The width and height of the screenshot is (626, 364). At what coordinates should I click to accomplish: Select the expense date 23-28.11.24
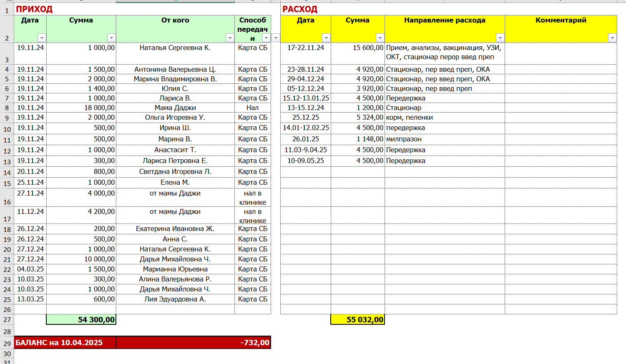(x=306, y=69)
